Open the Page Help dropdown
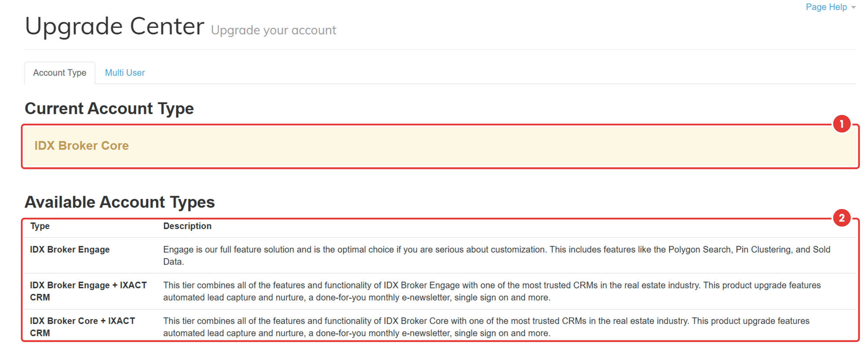Image resolution: width=868 pixels, height=344 pixels. tap(830, 7)
